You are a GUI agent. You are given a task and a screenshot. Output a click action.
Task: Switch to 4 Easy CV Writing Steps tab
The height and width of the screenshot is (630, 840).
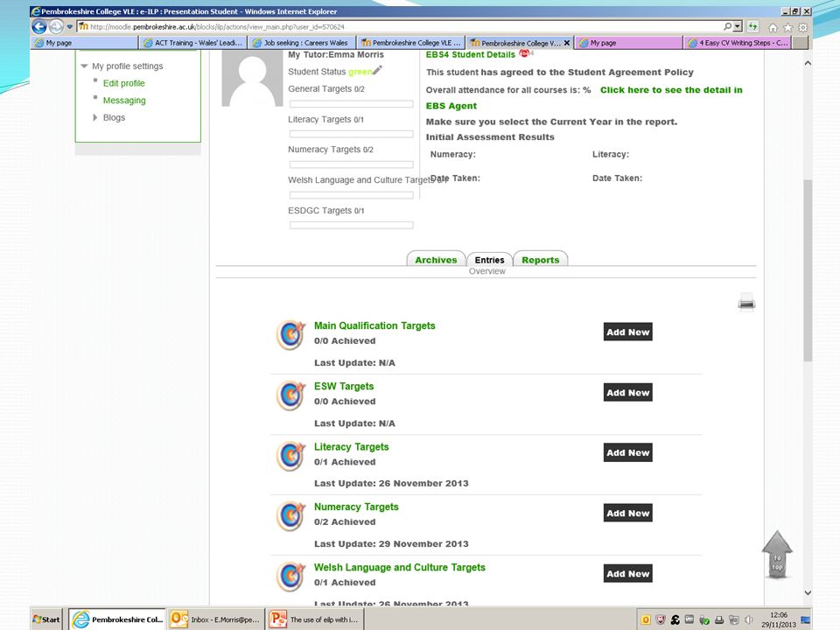(738, 43)
